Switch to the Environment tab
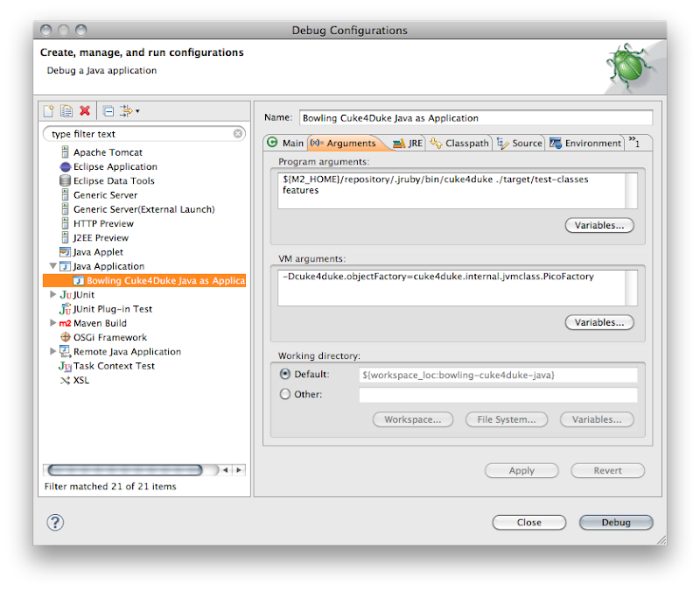Image resolution: width=700 pixels, height=591 pixels. click(585, 143)
